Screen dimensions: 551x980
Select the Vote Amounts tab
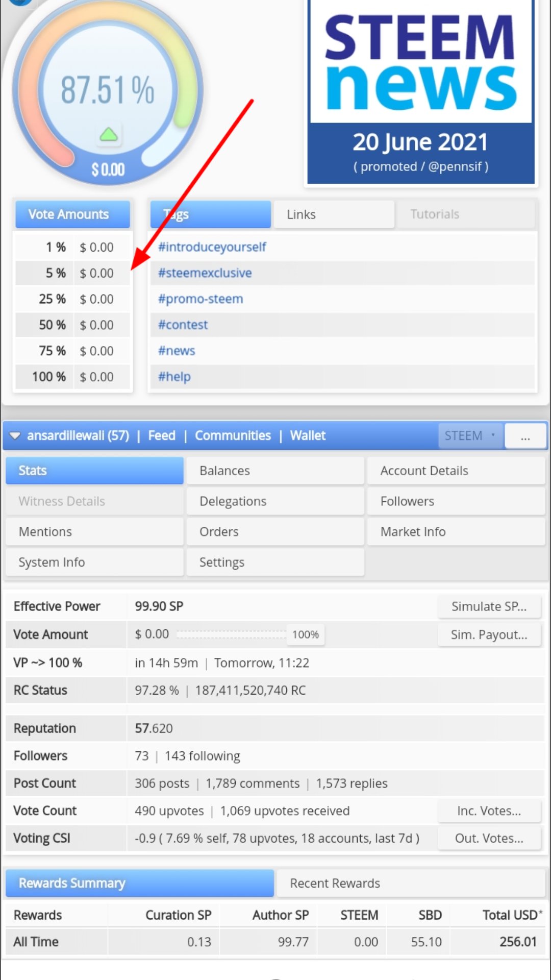pos(72,214)
